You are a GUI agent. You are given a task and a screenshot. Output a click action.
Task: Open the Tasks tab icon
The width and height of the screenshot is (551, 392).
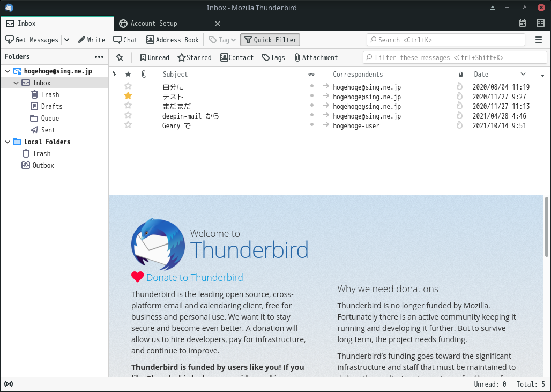[x=540, y=23]
